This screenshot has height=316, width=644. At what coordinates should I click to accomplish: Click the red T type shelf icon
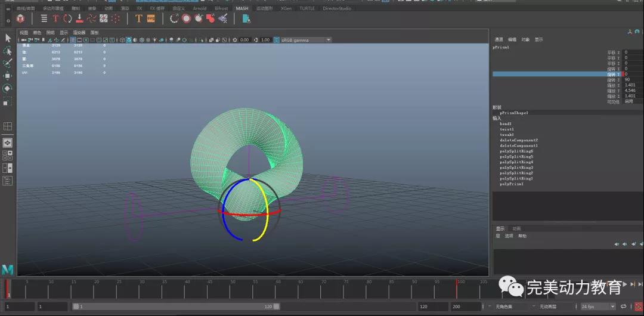55,18
